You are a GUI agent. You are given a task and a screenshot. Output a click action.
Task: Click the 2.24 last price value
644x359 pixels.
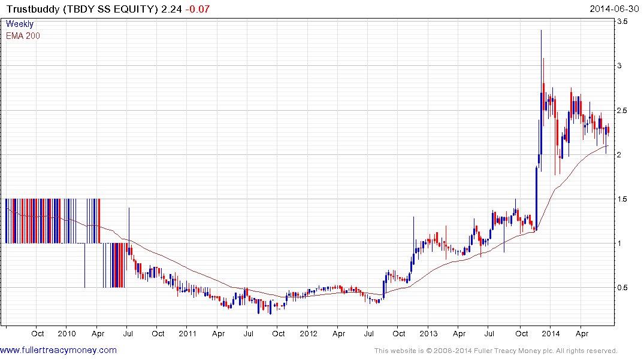(x=171, y=8)
